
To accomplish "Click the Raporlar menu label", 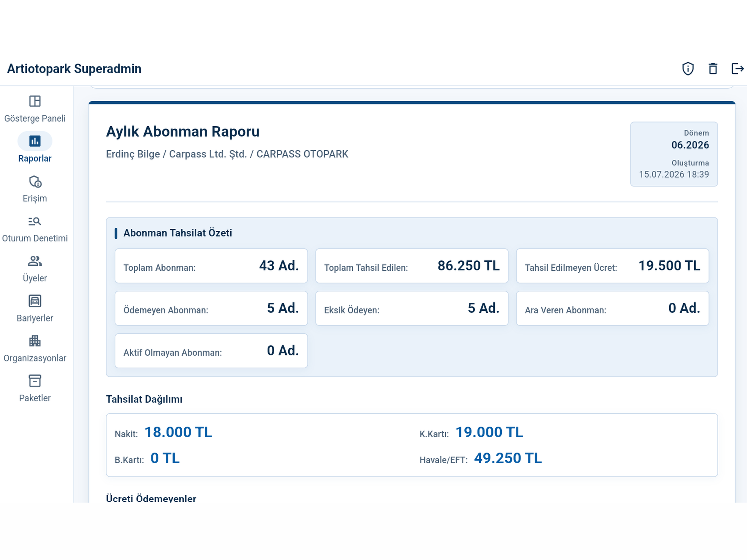I will tap(35, 158).
